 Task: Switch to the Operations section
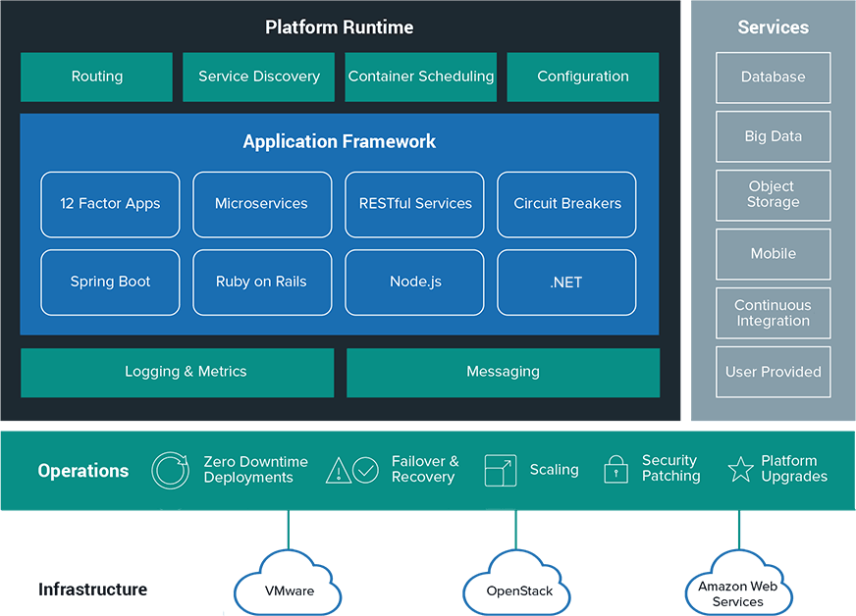pyautogui.click(x=82, y=471)
